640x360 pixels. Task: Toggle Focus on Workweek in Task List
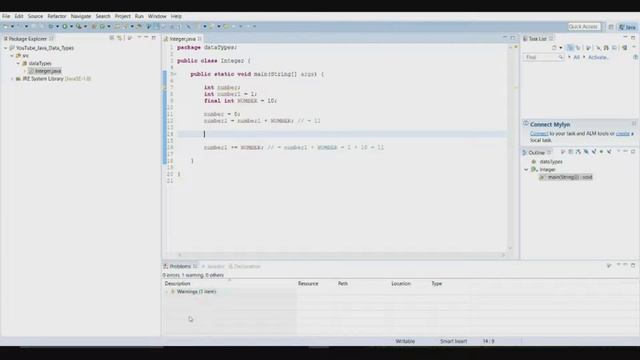[589, 48]
